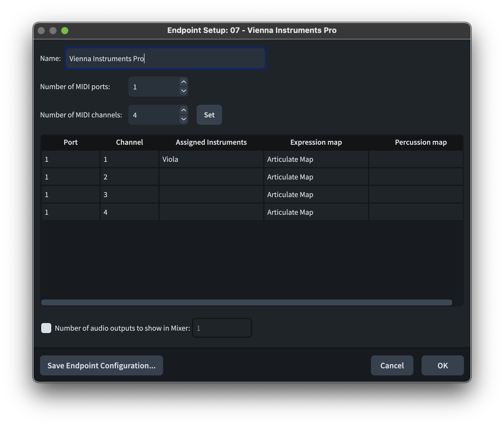This screenshot has height=426, width=504.
Task: Decrease the number of MIDI channels
Action: coord(184,119)
